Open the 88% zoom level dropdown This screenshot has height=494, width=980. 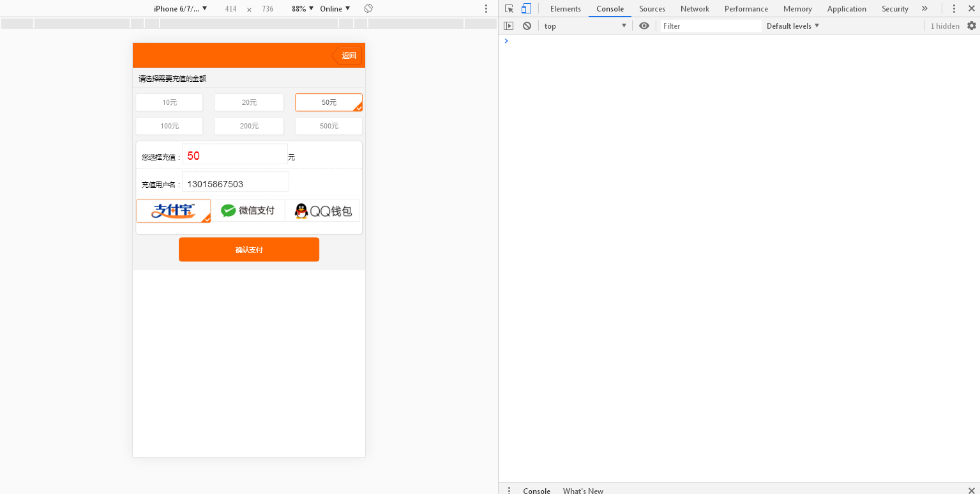point(303,9)
